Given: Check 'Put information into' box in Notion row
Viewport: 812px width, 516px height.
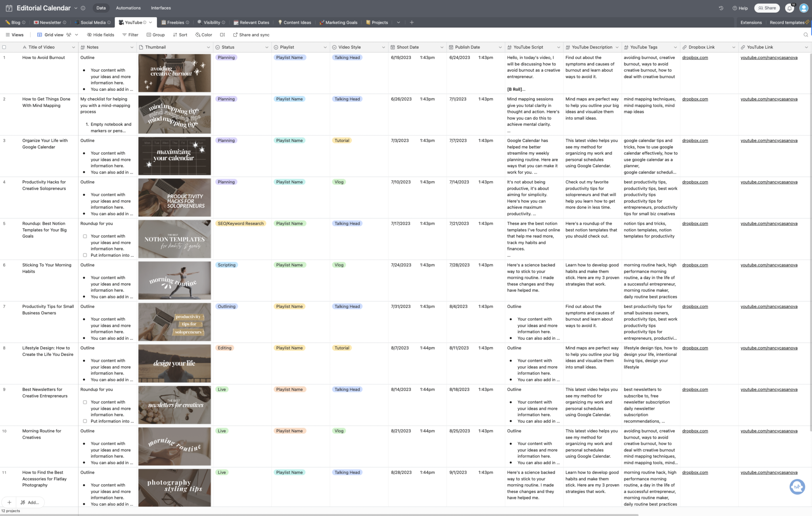Looking at the screenshot, I should pyautogui.click(x=85, y=255).
